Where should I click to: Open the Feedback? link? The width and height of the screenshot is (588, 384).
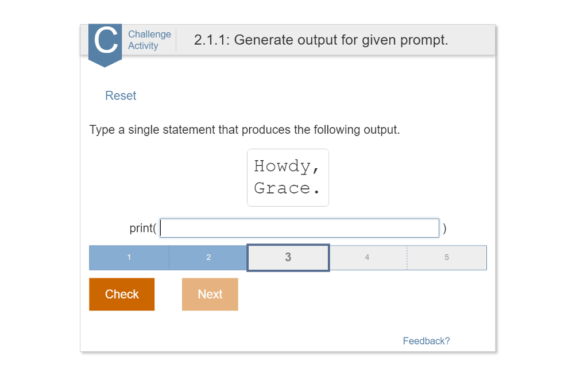click(426, 340)
